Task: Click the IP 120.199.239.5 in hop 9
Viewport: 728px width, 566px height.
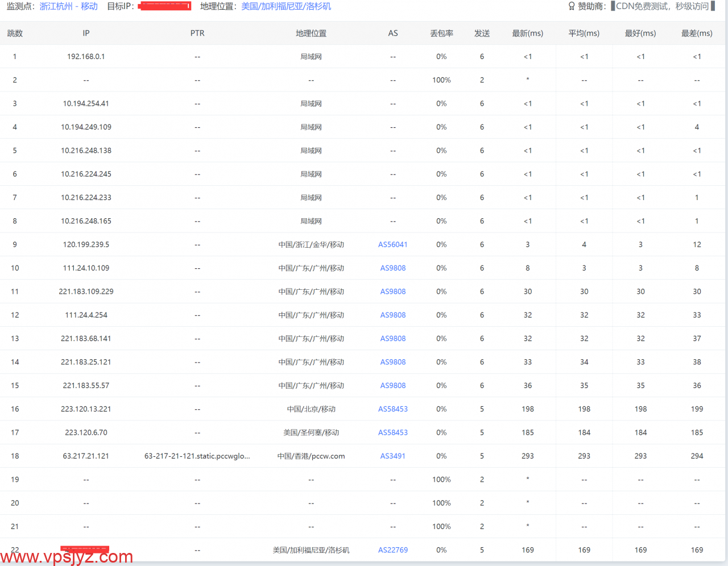Action: coord(86,244)
